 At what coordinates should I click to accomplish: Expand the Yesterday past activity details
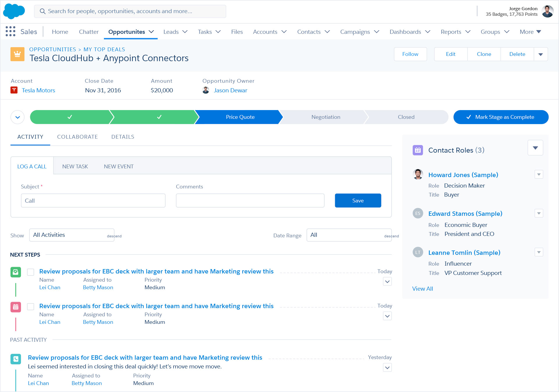click(x=387, y=368)
